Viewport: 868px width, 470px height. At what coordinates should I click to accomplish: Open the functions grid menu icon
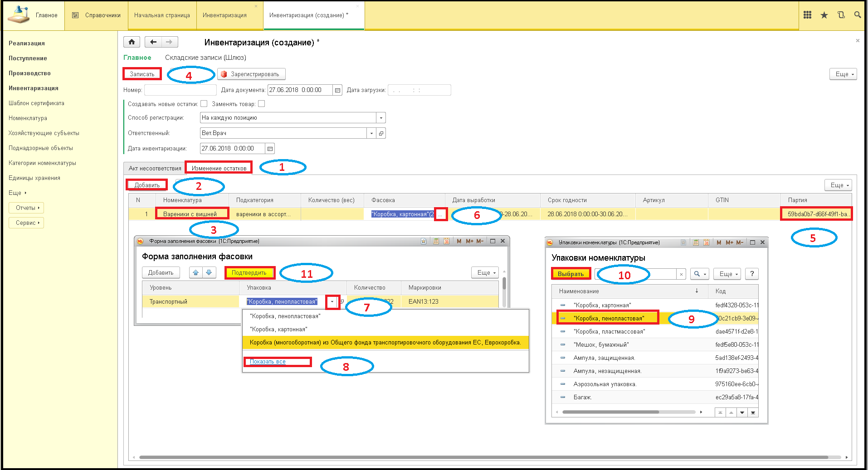807,15
